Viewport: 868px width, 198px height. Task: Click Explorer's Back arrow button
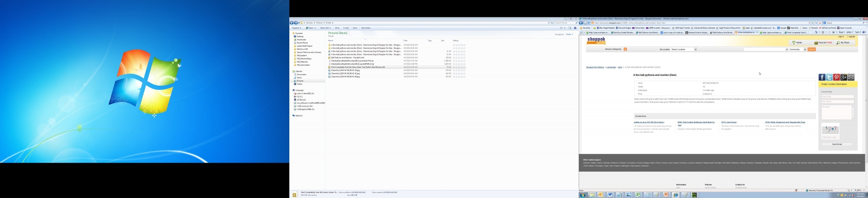(x=292, y=23)
